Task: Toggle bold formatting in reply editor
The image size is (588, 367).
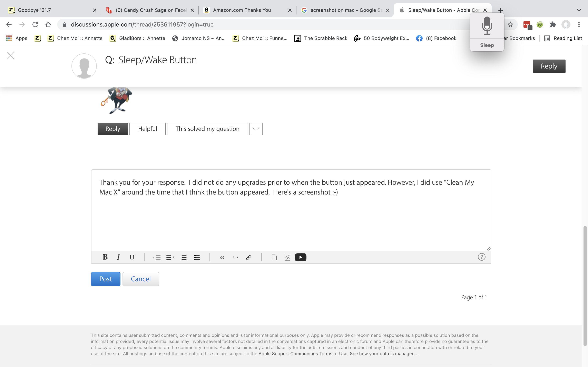Action: (x=105, y=257)
